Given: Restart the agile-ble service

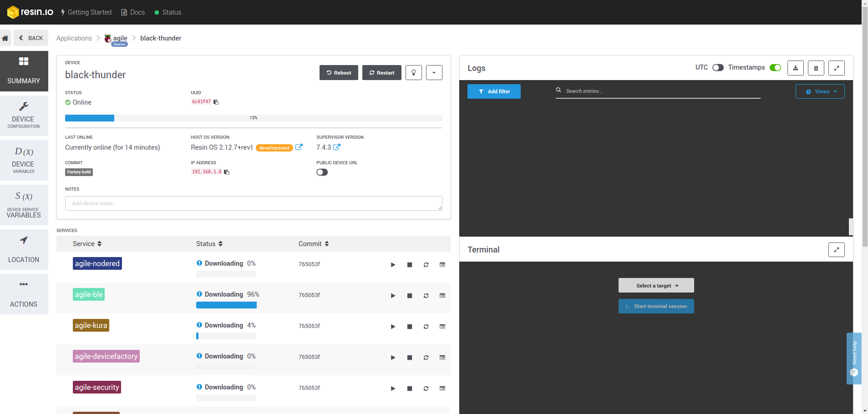Looking at the screenshot, I should [426, 296].
